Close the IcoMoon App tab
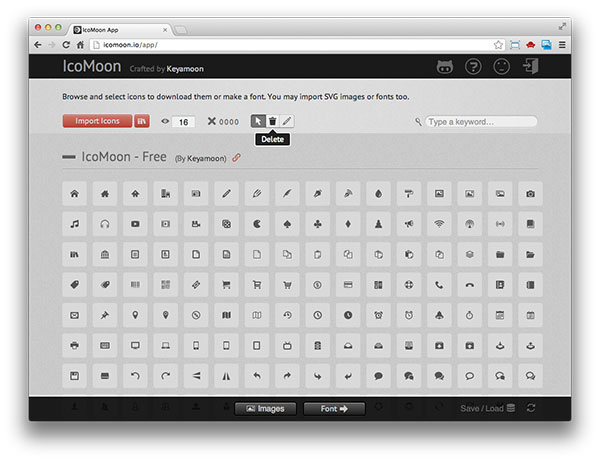The width and height of the screenshot is (600, 461). point(165,30)
